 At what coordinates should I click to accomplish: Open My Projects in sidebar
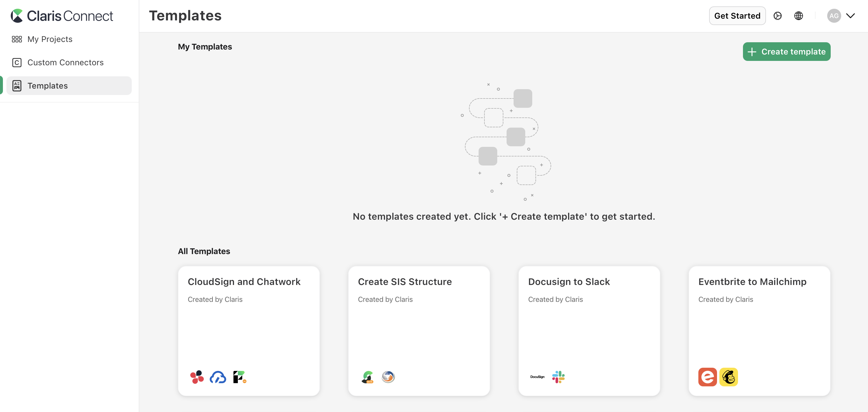[x=50, y=39]
